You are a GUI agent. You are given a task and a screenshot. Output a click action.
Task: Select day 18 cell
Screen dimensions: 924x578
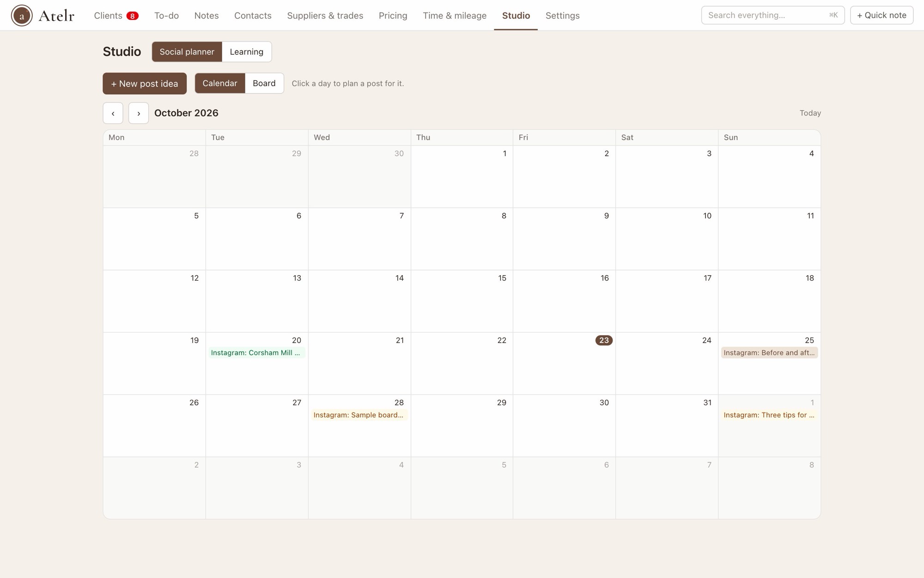pyautogui.click(x=769, y=301)
